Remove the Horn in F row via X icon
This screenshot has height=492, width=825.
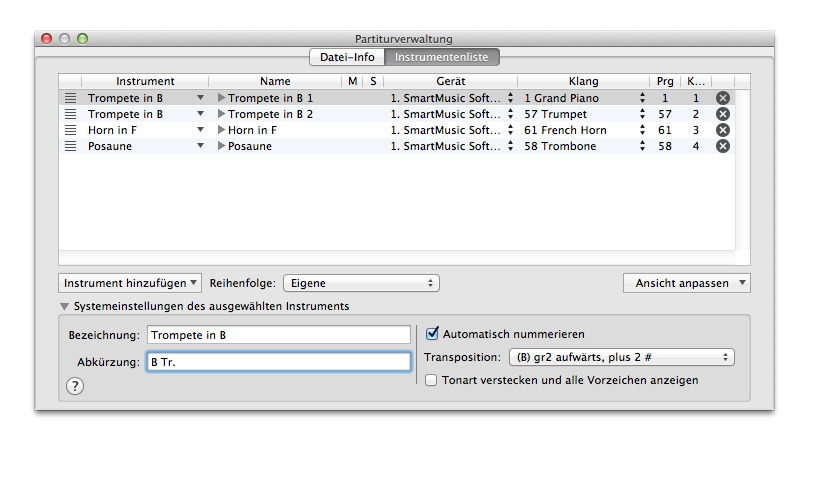tap(723, 130)
